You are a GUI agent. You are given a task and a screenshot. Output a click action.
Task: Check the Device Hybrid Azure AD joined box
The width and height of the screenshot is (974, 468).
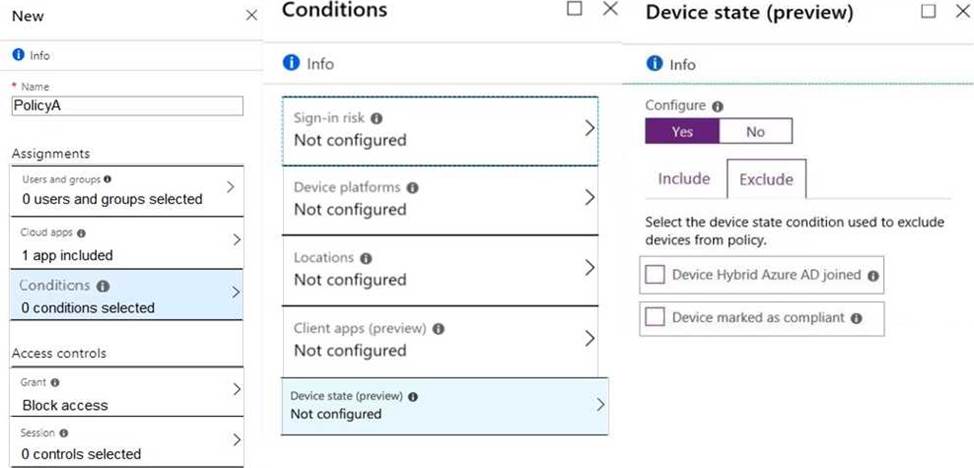tap(655, 275)
